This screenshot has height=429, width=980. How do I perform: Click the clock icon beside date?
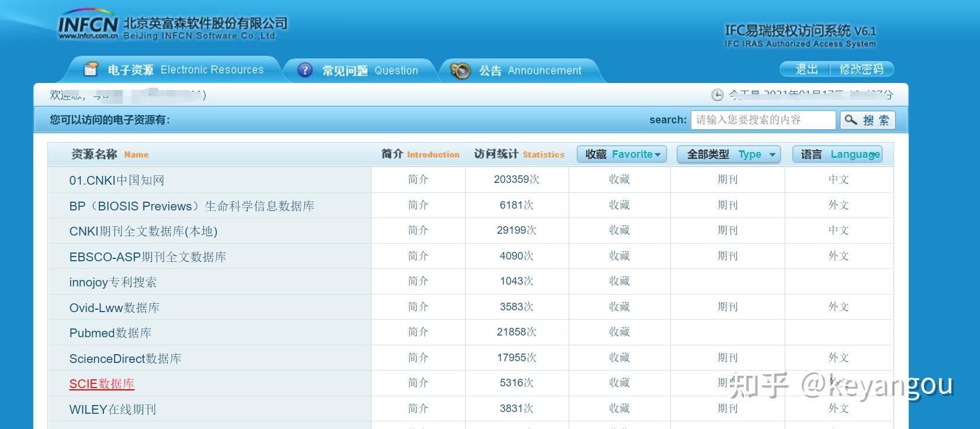[717, 95]
